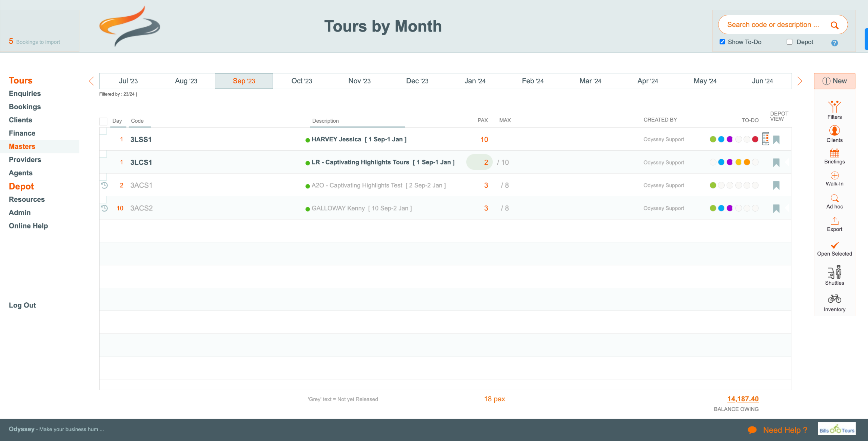868x441 pixels.
Task: Open the 14,187.40 balance owing link
Action: (x=743, y=399)
